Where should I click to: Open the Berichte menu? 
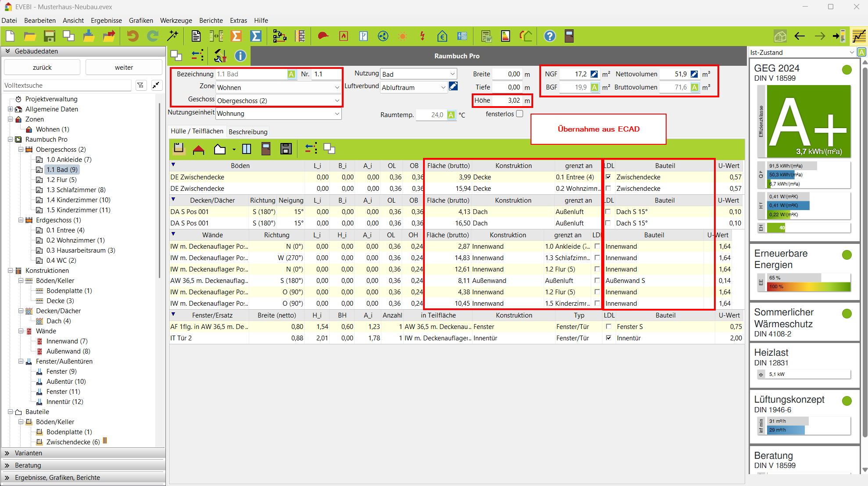(x=211, y=20)
